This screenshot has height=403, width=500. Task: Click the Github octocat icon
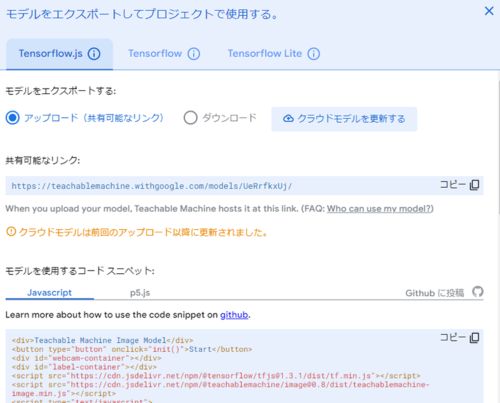tap(478, 292)
